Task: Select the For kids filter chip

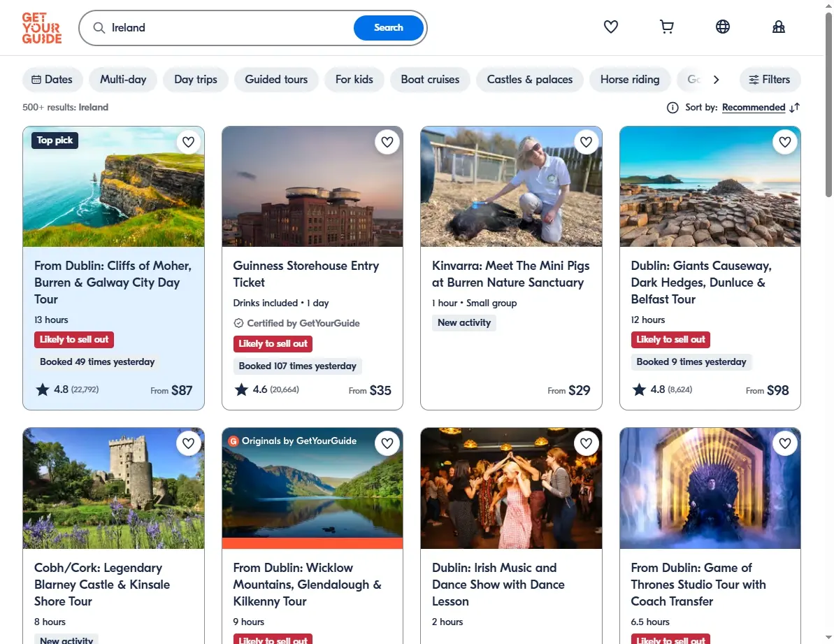Action: tap(354, 79)
